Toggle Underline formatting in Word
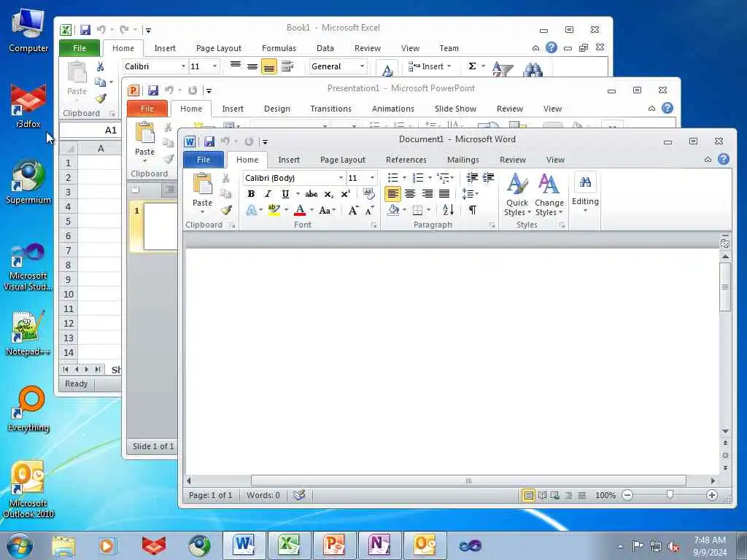Screen dimensions: 747x560 (285, 194)
